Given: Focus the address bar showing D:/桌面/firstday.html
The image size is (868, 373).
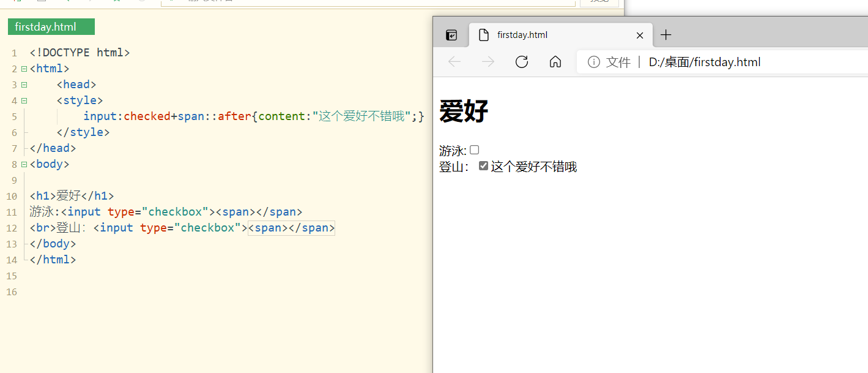Looking at the screenshot, I should 722,62.
